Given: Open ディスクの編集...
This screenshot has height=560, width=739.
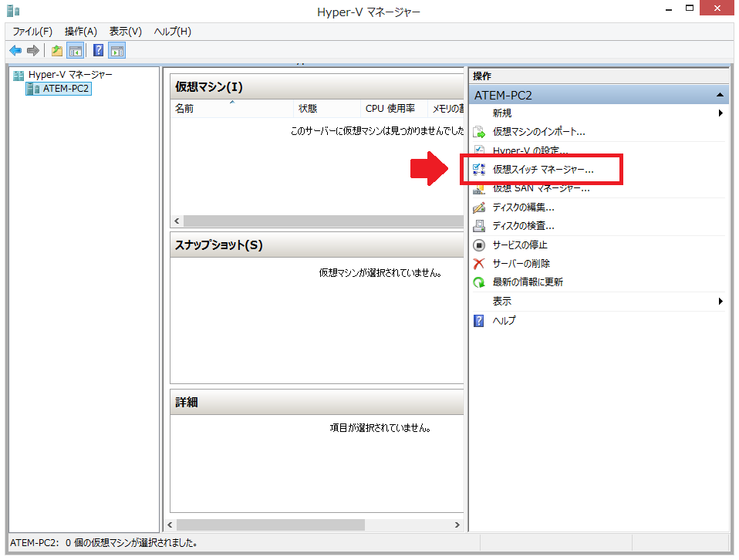Looking at the screenshot, I should coord(524,207).
